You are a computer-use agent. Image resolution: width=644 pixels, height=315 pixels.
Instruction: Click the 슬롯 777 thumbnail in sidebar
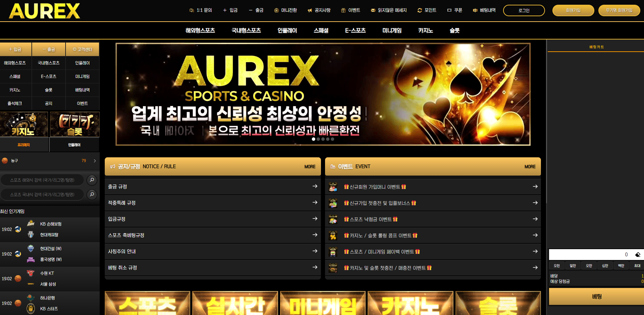[x=75, y=124]
